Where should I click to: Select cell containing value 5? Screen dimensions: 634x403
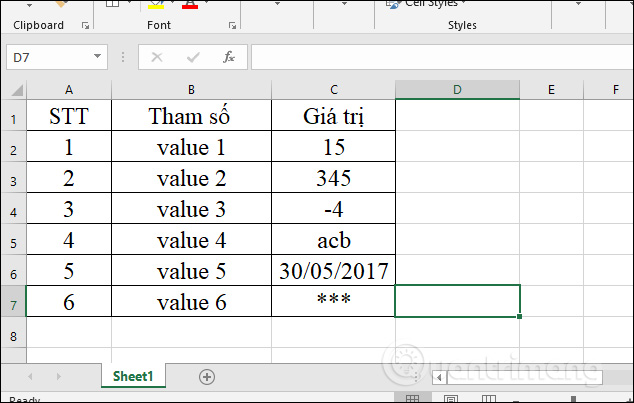point(191,271)
